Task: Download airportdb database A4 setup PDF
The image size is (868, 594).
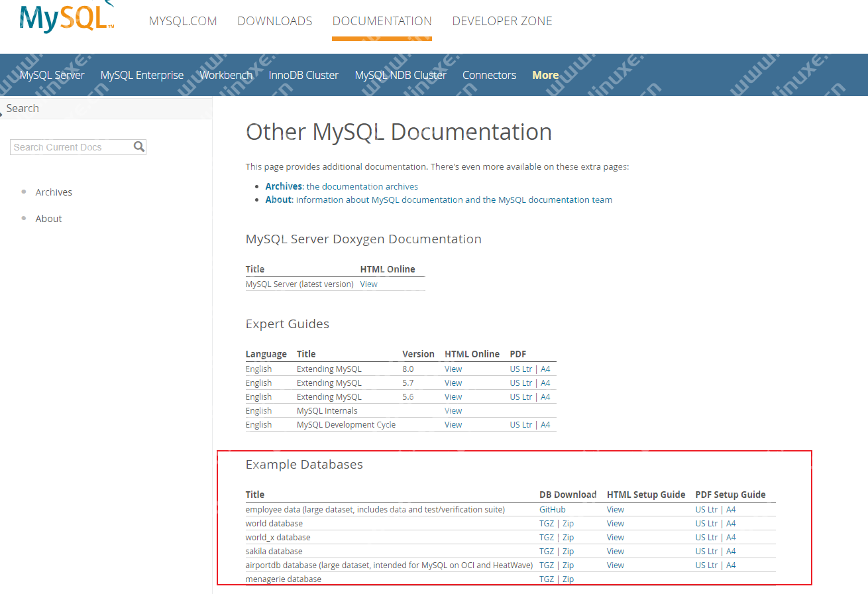Action: [x=731, y=565]
